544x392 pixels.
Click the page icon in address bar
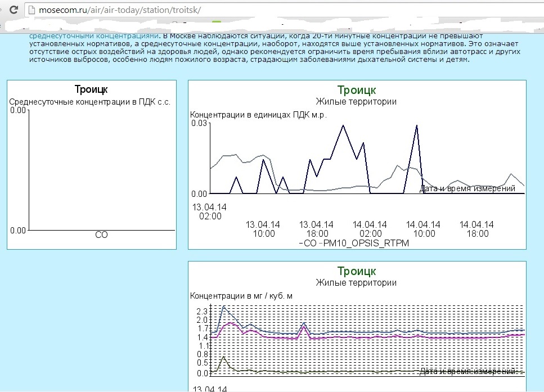click(32, 10)
